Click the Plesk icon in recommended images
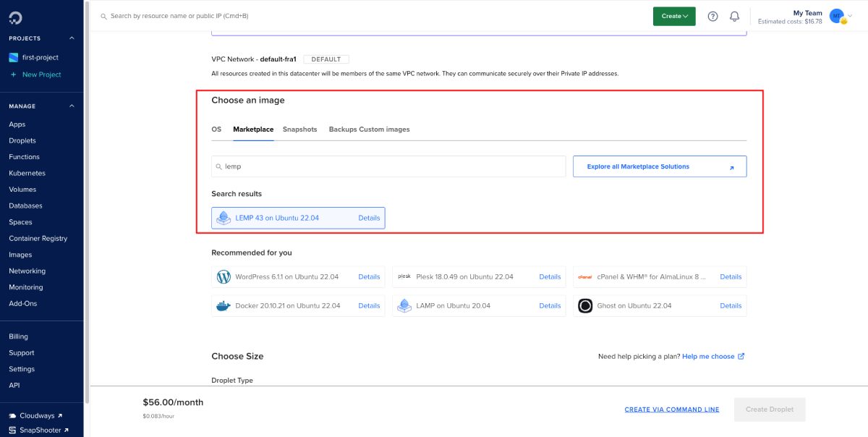Viewport: 868px width, 437px height. [x=404, y=276]
